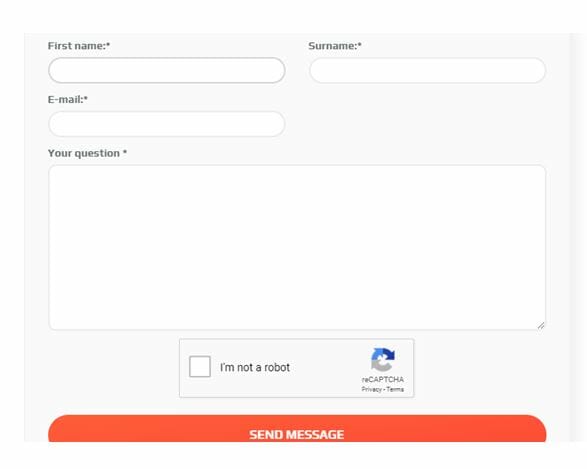587x469 pixels.
Task: Open the reCAPTCHA Terms link
Action: click(395, 389)
